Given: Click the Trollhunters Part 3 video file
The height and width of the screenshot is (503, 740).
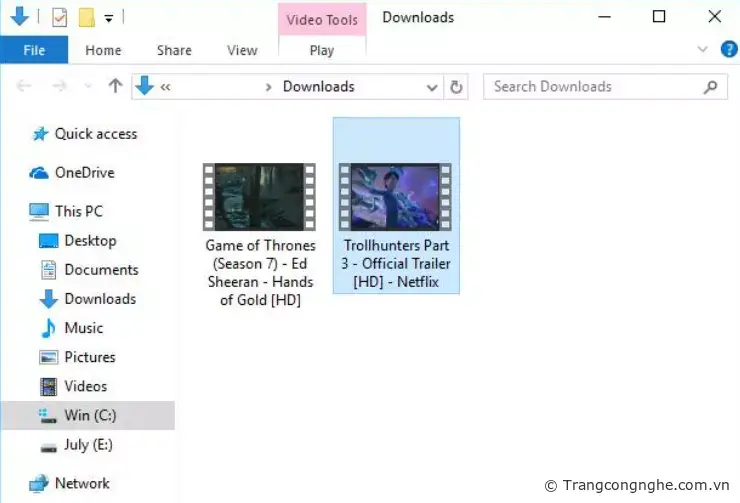Looking at the screenshot, I should click(396, 197).
